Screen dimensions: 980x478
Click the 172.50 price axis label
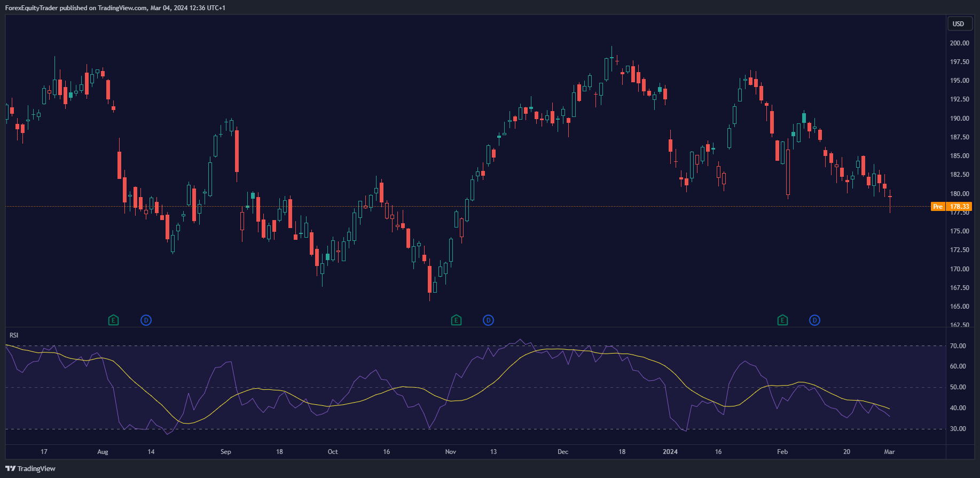tap(960, 250)
